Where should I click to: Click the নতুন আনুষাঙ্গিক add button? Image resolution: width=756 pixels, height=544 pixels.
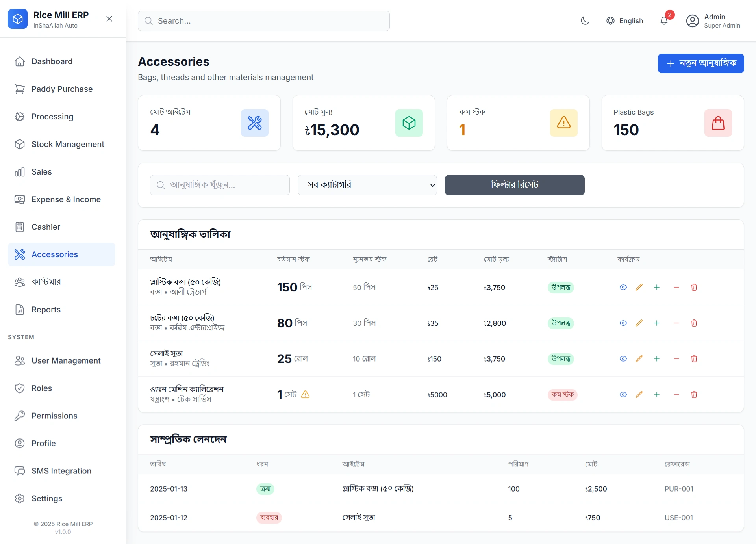[x=701, y=63]
